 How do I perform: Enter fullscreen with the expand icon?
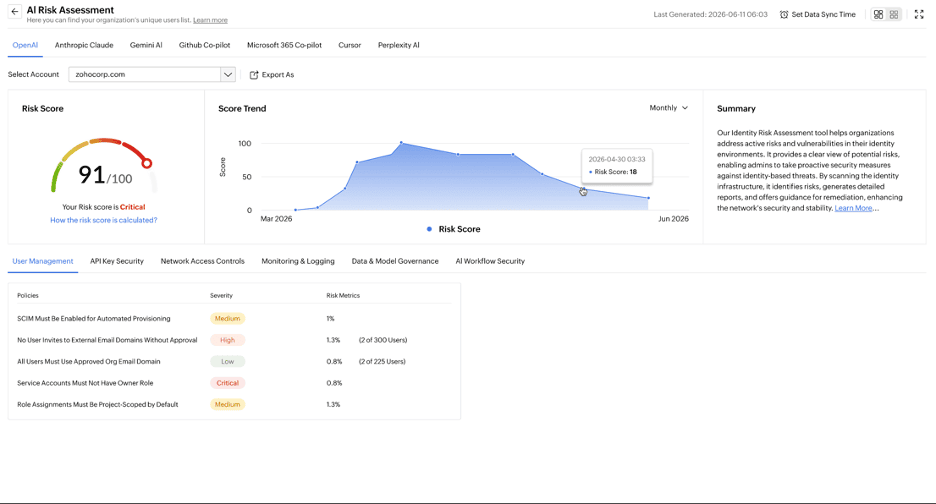coord(919,14)
